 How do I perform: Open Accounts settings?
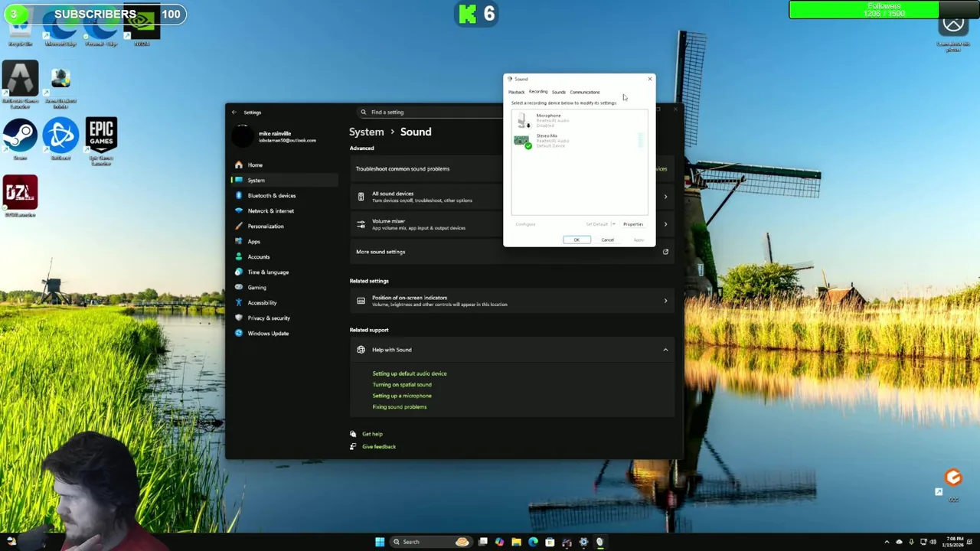284,256
